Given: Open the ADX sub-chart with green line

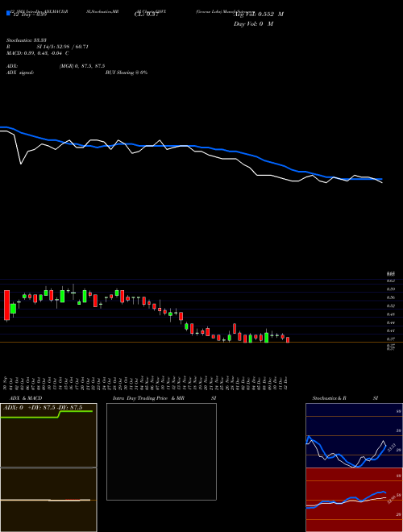Looking at the screenshot, I should [48, 435].
